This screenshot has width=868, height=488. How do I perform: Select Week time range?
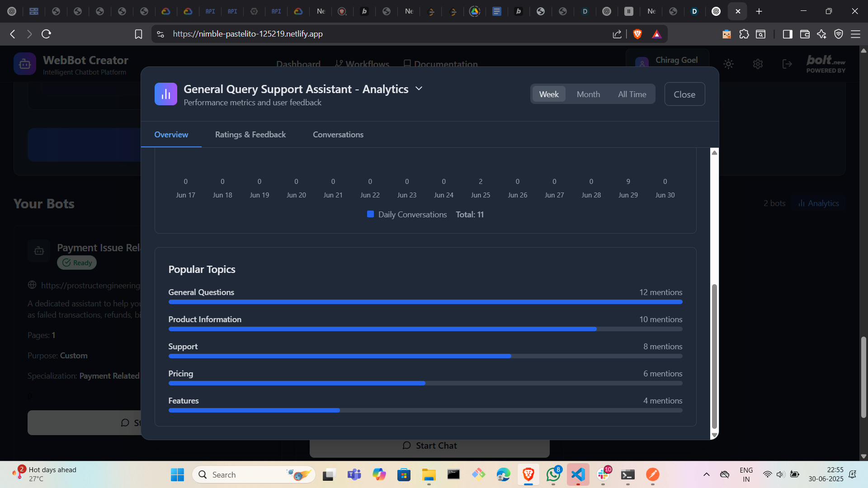coord(548,94)
